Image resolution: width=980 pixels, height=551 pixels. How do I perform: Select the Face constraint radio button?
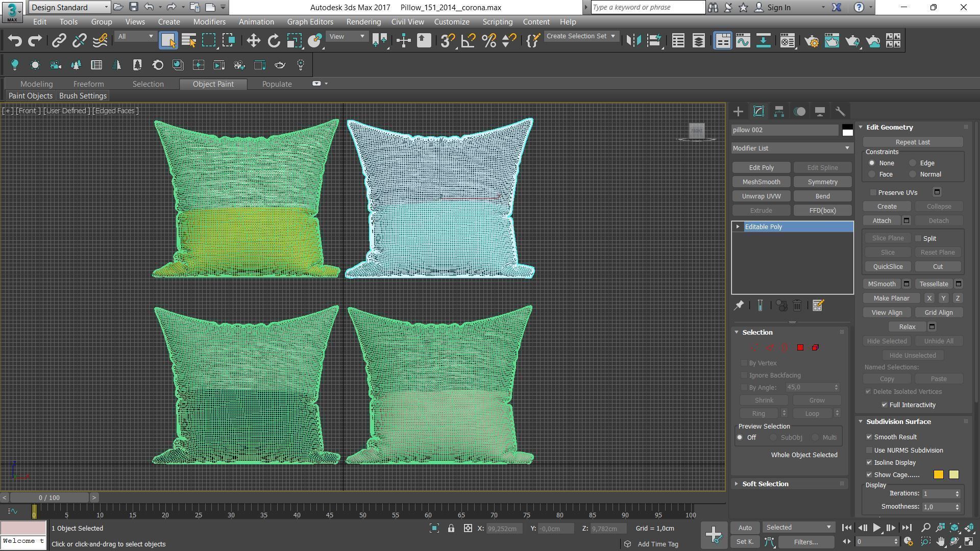(x=872, y=174)
